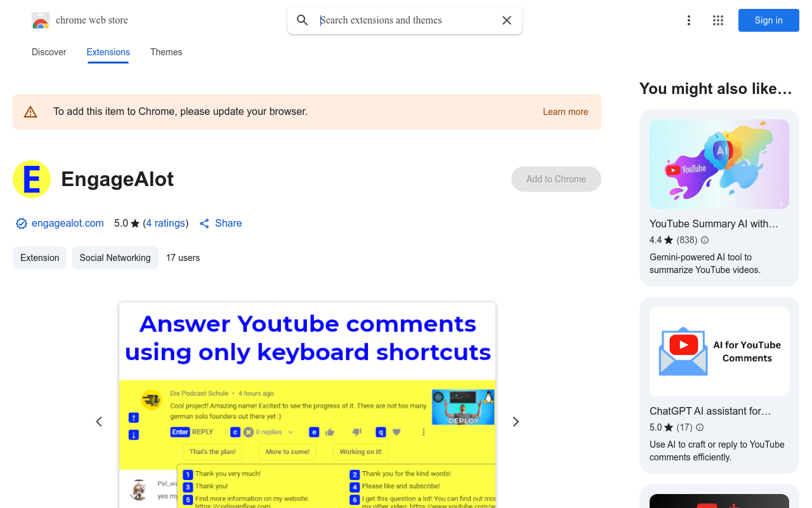Viewport: 812px width, 508px height.
Task: Click the disabled Add to Chrome button
Action: (x=556, y=179)
